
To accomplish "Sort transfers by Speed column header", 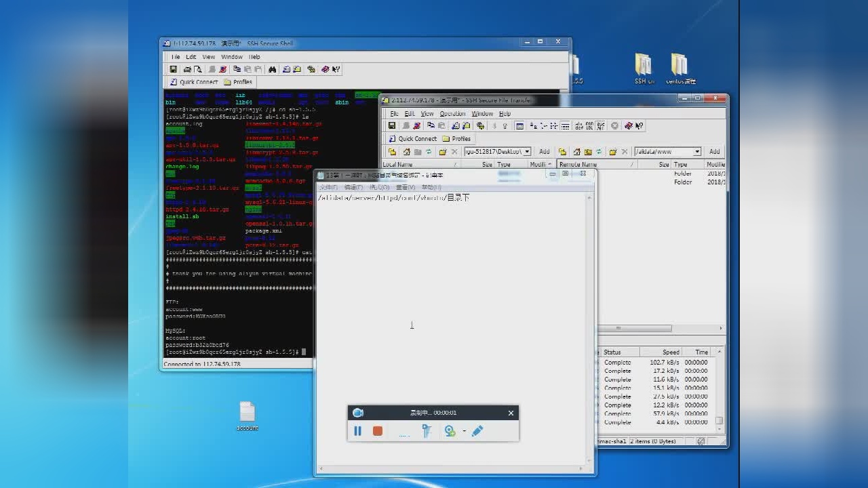I will point(662,352).
